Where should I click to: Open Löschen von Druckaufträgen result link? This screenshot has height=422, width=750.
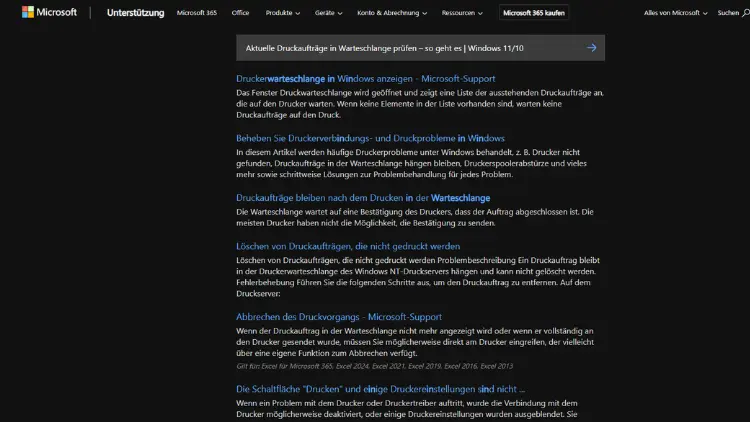348,246
